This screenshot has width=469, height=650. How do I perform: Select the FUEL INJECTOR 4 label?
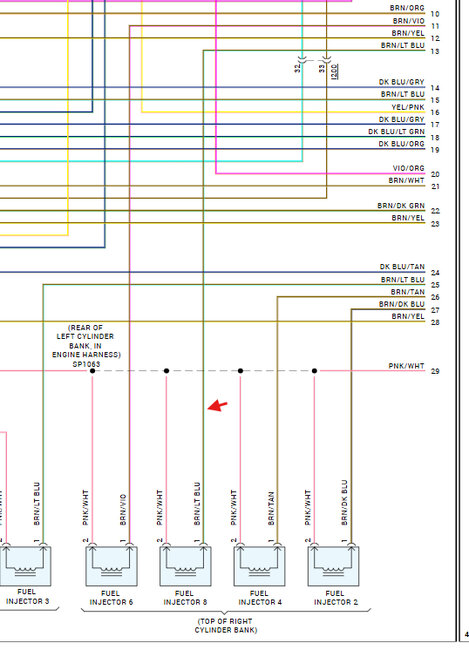[x=260, y=597]
